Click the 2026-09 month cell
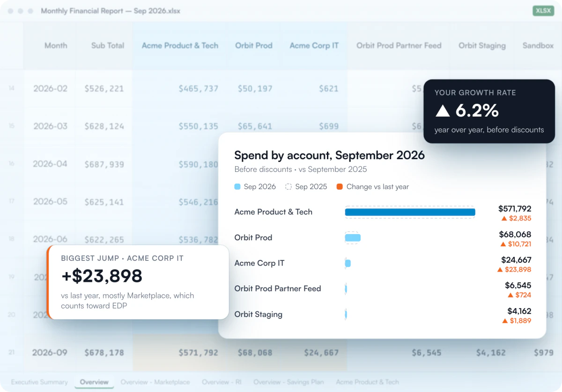562x392 pixels. (x=50, y=352)
